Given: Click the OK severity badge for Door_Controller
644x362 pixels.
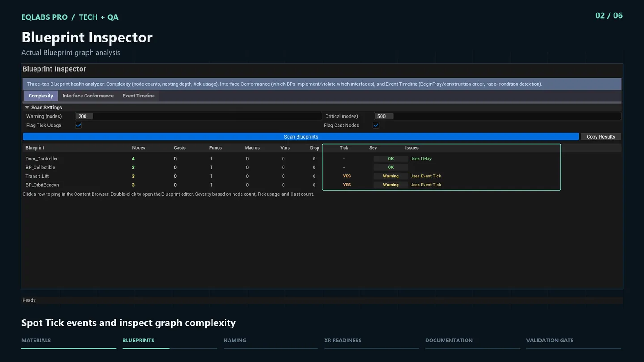Looking at the screenshot, I should click(x=391, y=159).
